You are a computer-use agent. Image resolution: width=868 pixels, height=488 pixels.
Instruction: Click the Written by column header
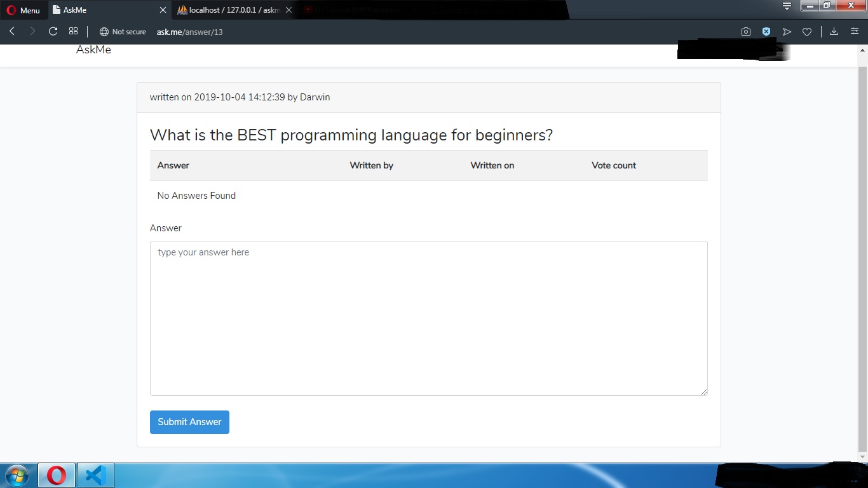(x=372, y=165)
